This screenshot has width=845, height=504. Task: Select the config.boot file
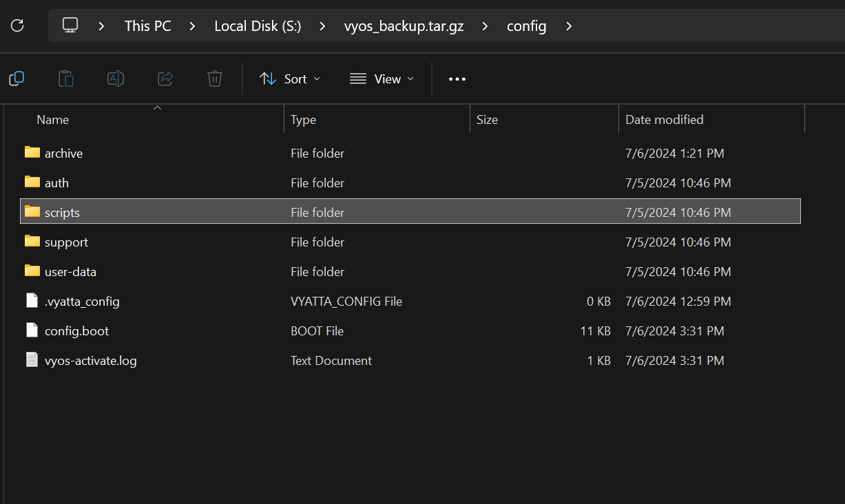click(76, 331)
